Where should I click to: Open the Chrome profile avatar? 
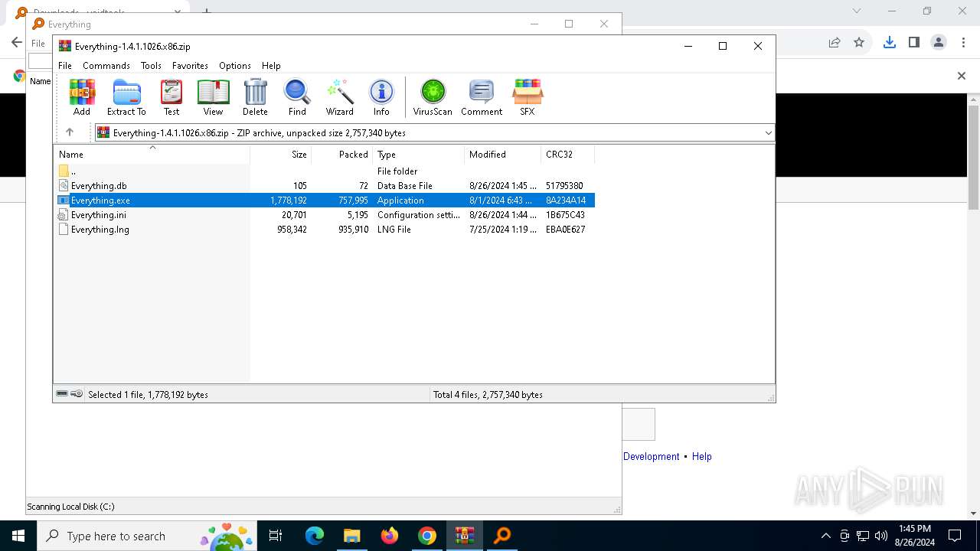tap(939, 42)
